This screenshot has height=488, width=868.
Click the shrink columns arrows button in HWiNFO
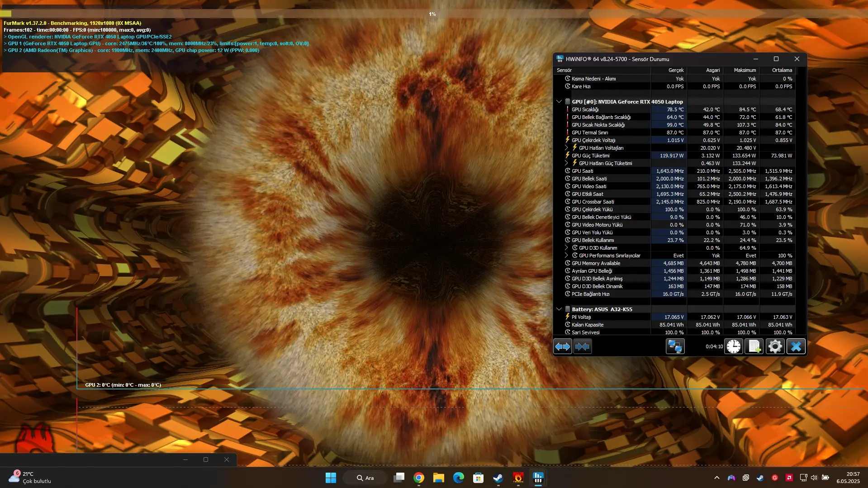pos(583,346)
